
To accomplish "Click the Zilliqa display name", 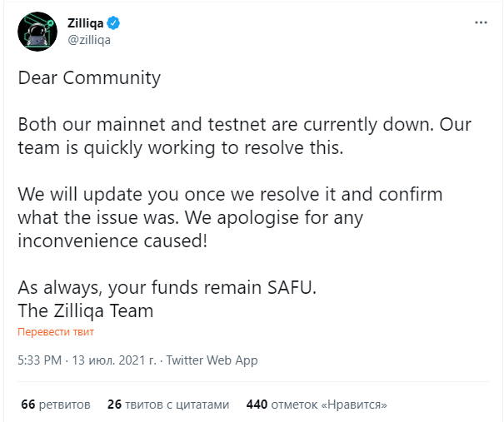I will coord(86,23).
